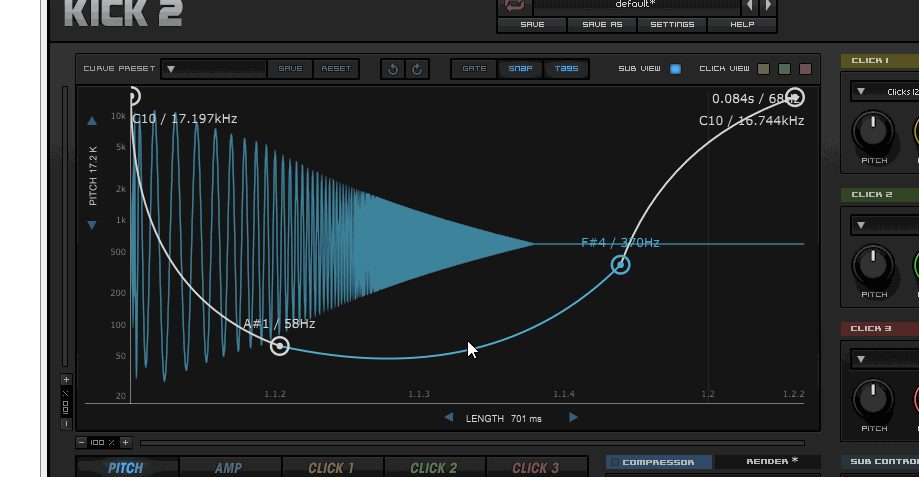Switch to the Pitch tab
The width and height of the screenshot is (919, 477).
click(x=127, y=468)
